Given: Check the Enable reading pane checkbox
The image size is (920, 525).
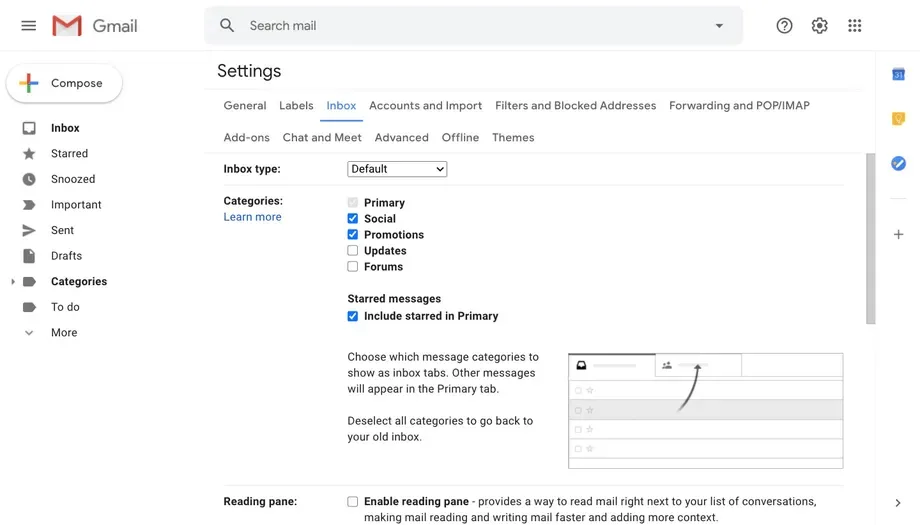Looking at the screenshot, I should pos(352,502).
